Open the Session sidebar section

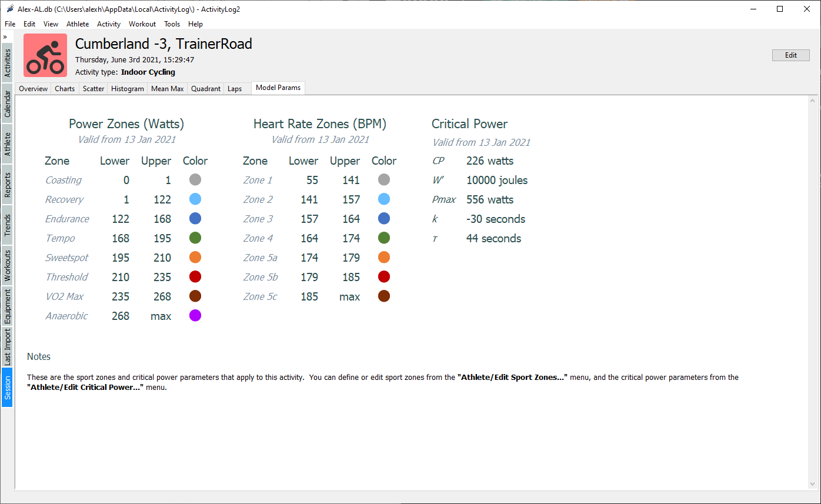click(x=8, y=388)
